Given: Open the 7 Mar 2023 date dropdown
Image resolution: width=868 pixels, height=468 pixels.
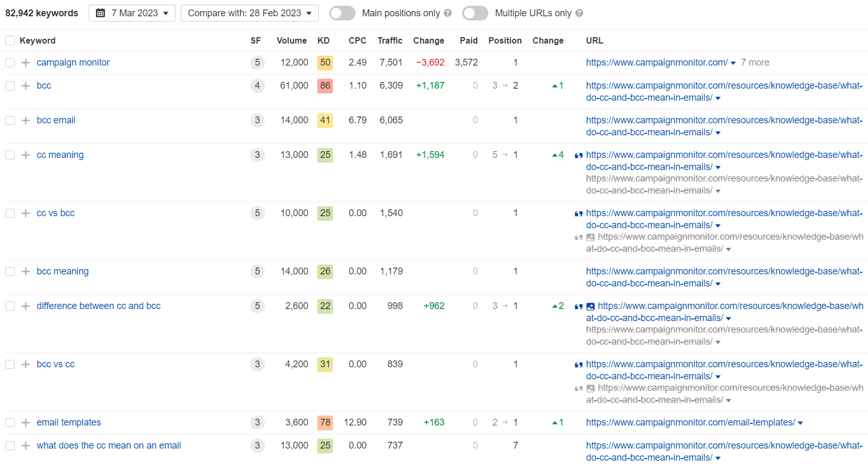Looking at the screenshot, I should click(x=132, y=13).
